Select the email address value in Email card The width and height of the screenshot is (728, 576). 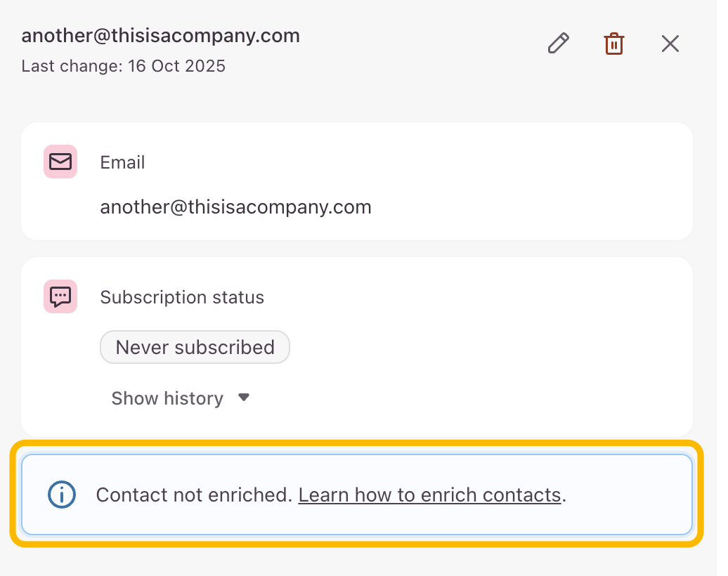click(x=235, y=207)
